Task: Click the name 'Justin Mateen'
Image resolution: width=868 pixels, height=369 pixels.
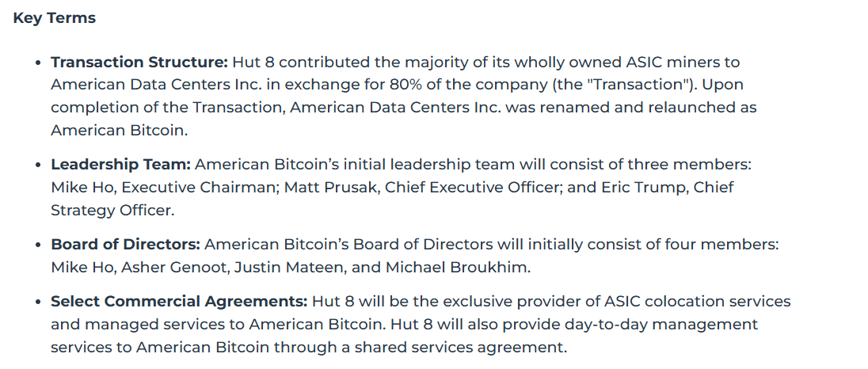Action: pyautogui.click(x=291, y=267)
